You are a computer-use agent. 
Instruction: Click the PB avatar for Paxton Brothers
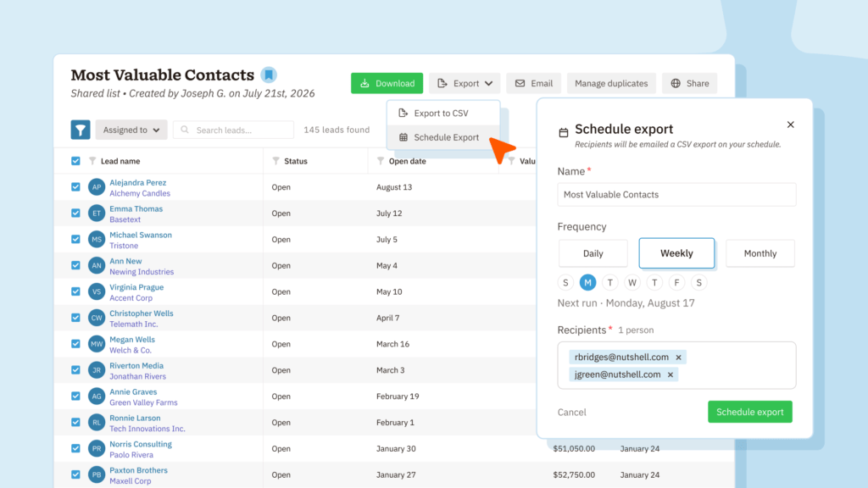point(97,474)
